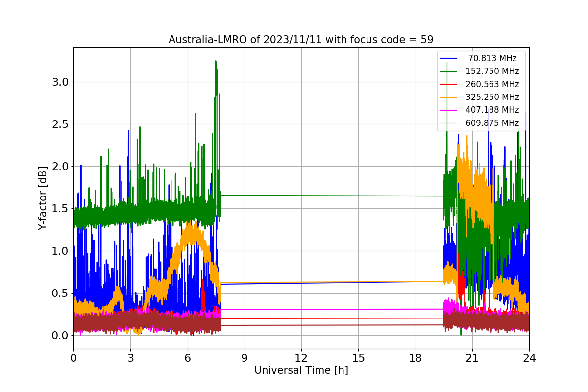Click the 21 tick on the time axis

(472, 358)
